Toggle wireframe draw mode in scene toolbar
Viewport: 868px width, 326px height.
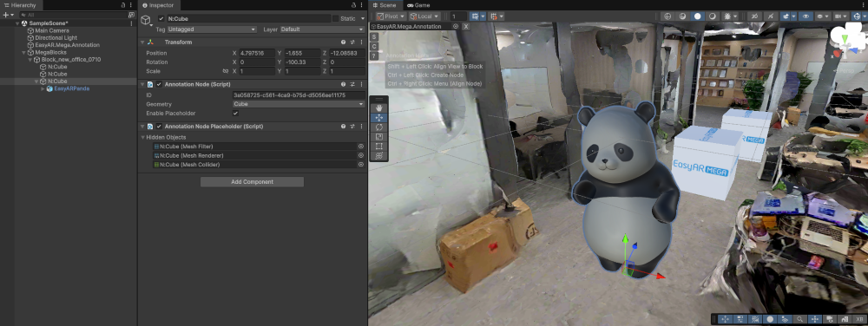pos(667,16)
